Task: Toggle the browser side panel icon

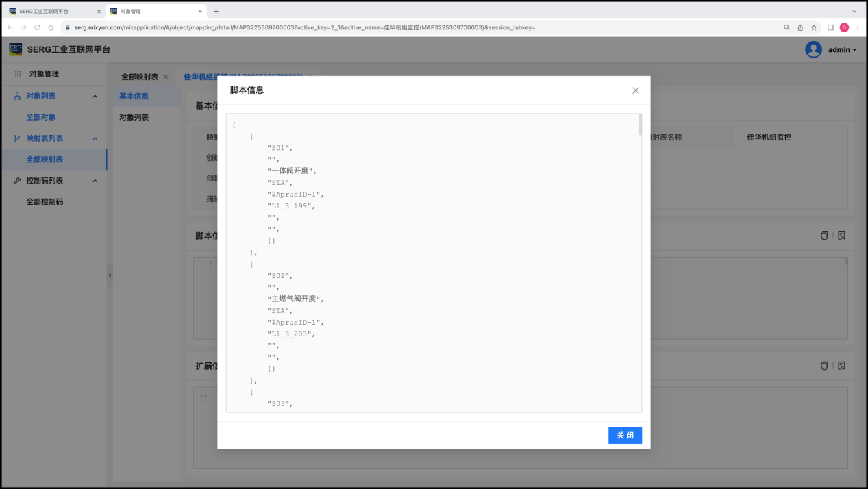Action: [x=830, y=27]
